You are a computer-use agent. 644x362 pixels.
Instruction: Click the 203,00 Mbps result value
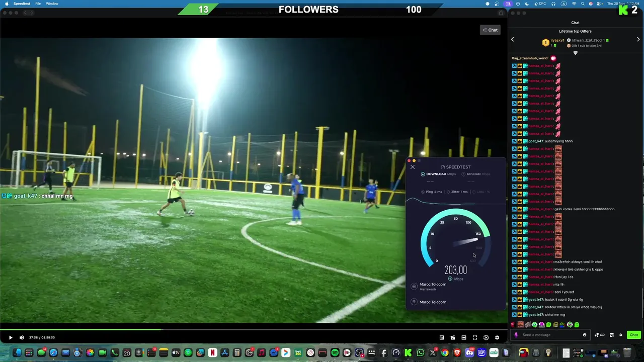click(x=456, y=270)
